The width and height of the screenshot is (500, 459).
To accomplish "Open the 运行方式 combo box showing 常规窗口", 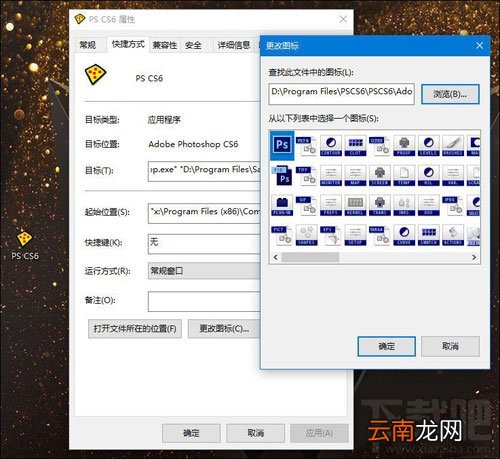I will point(204,271).
